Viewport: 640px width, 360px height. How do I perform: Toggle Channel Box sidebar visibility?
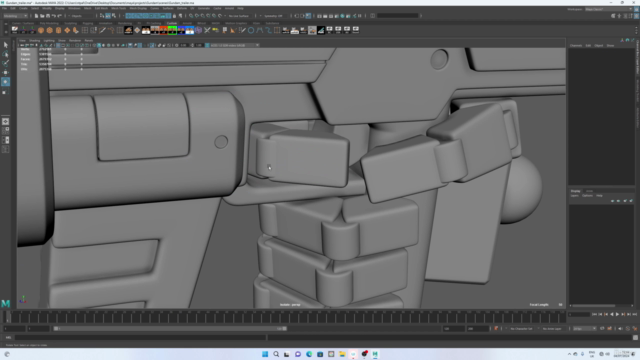[x=636, y=16]
